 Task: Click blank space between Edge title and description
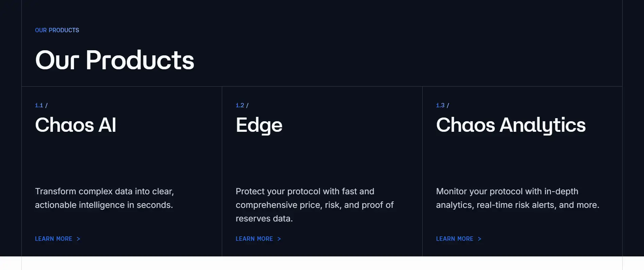point(322,160)
